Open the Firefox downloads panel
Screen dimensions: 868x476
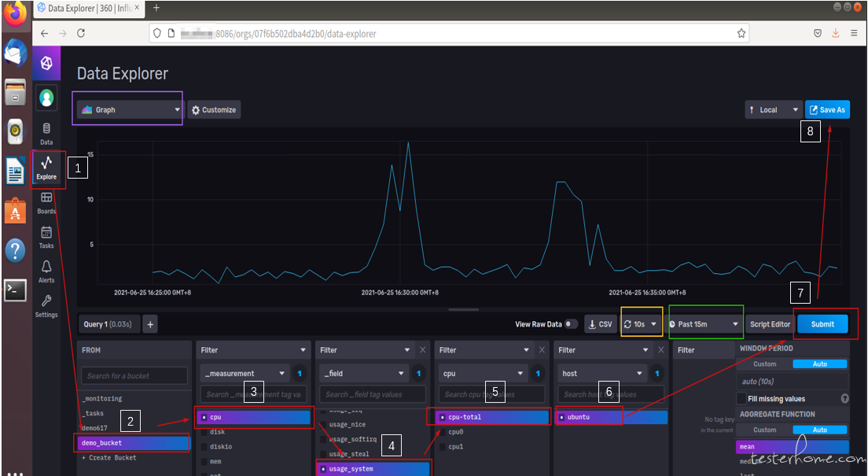point(836,33)
